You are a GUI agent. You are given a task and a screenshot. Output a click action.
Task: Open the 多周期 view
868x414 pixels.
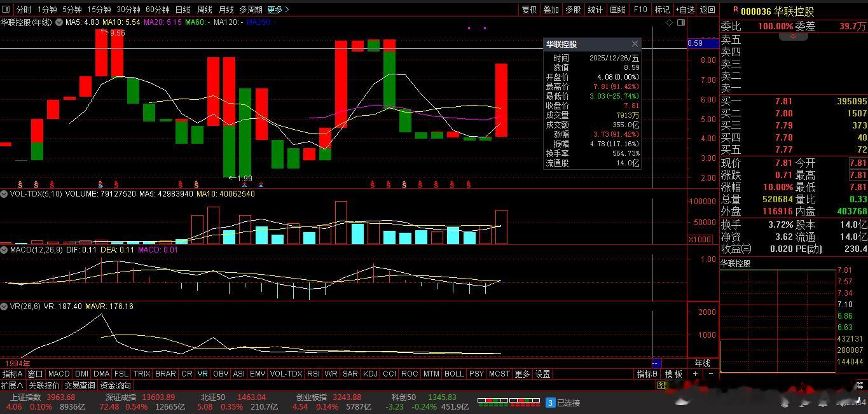251,10
